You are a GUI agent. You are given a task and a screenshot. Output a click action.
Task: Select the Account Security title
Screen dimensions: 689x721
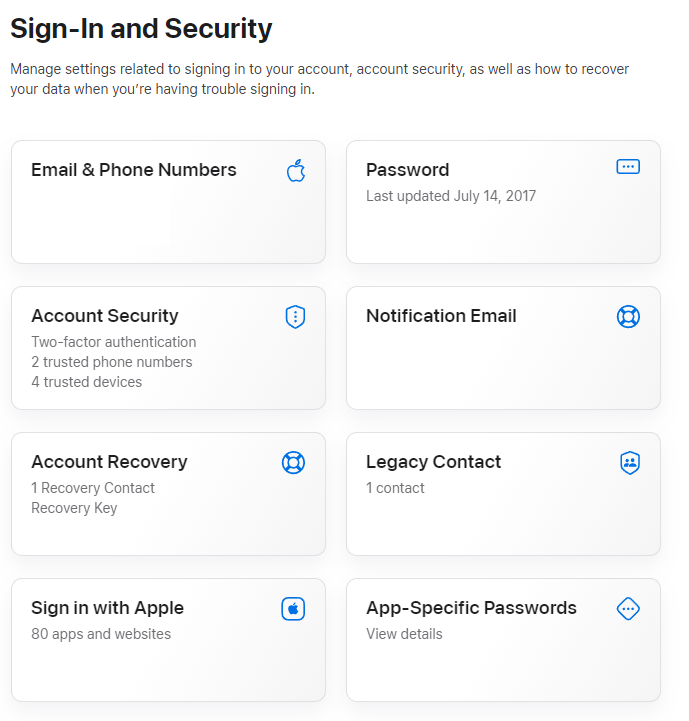click(x=105, y=316)
